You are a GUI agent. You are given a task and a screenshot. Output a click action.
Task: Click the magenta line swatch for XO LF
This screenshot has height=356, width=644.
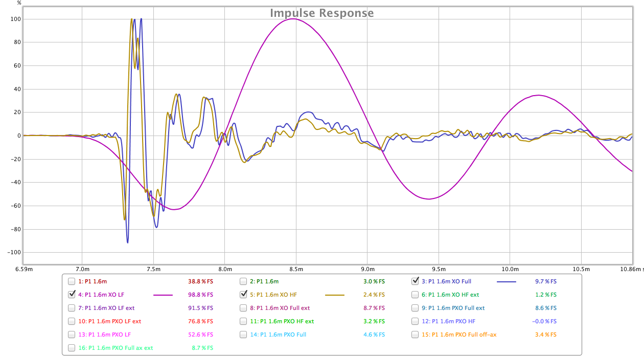point(163,295)
